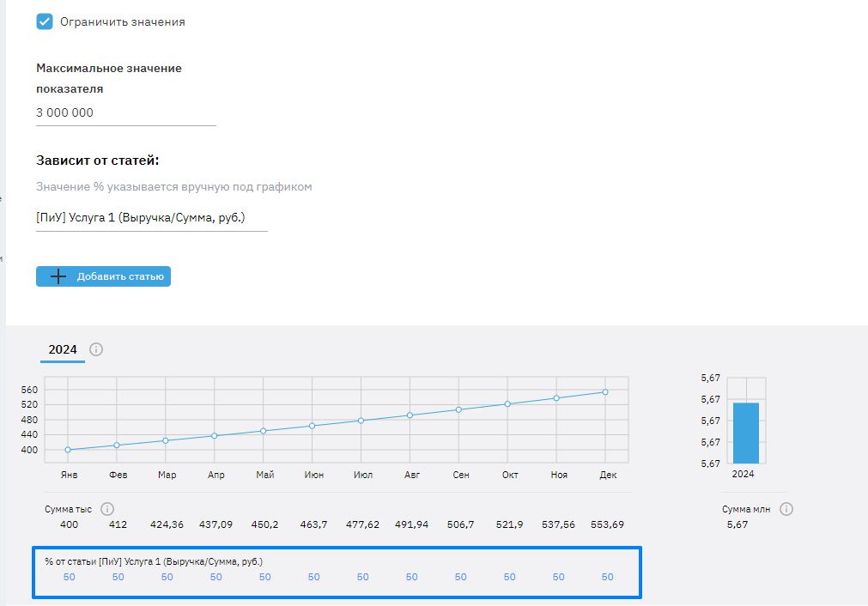
Task: Click the January data point on chart
Action: click(x=67, y=450)
